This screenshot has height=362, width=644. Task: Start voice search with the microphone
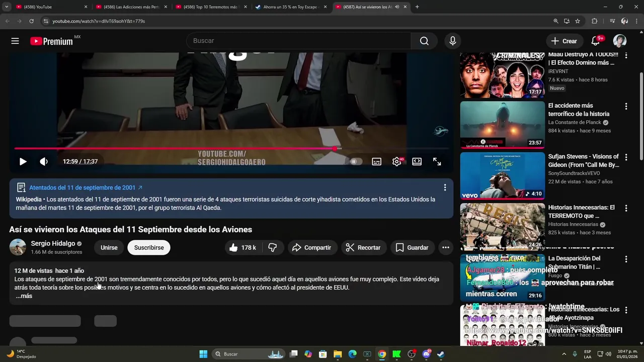click(x=453, y=41)
